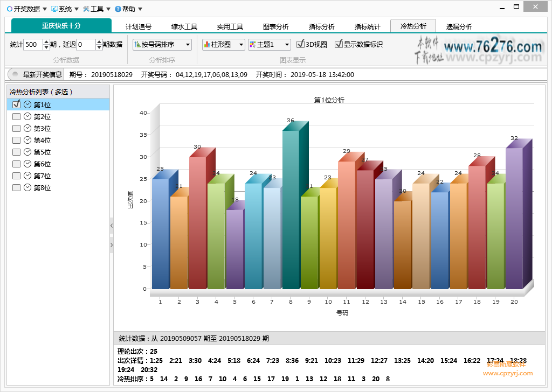Expand the panel with the right arrow handle
The image size is (552, 392).
coord(112,245)
